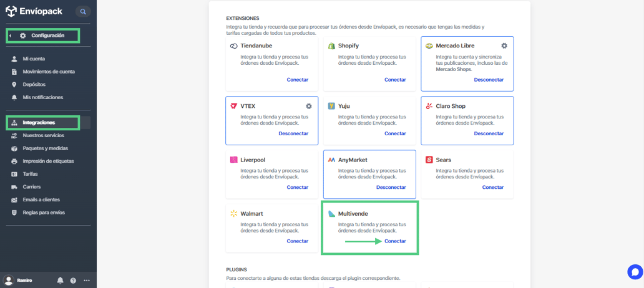Click the AnyMarket card title
Screen dimensions: 644x288
point(353,160)
